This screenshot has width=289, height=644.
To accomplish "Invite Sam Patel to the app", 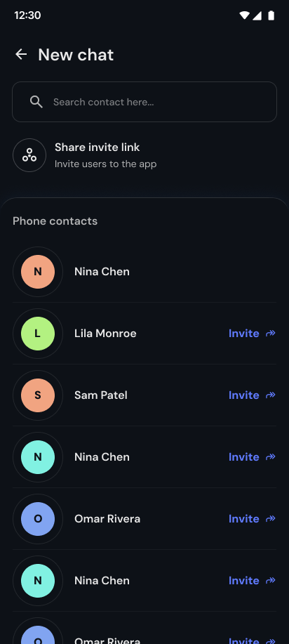I will pos(252,395).
